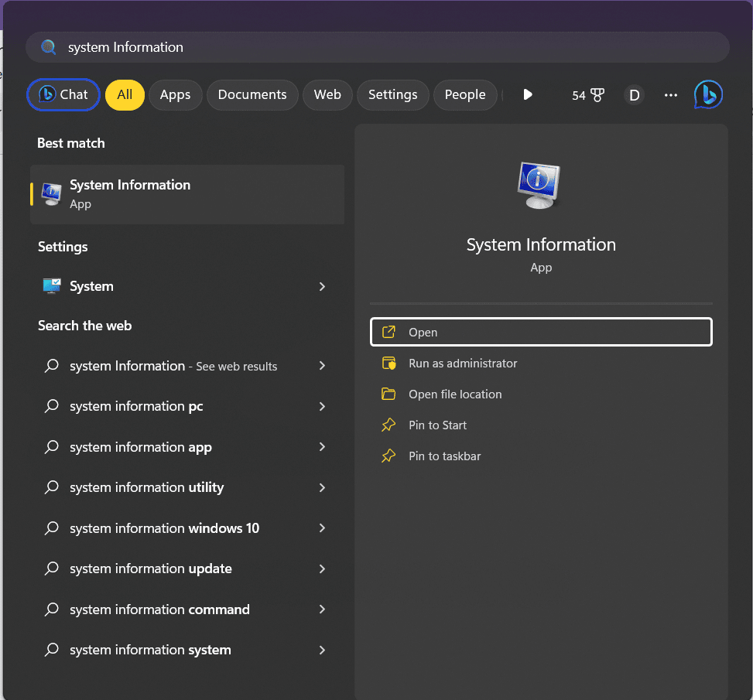Click the Pin to Start pushpin icon
This screenshot has width=753, height=700.
[388, 425]
